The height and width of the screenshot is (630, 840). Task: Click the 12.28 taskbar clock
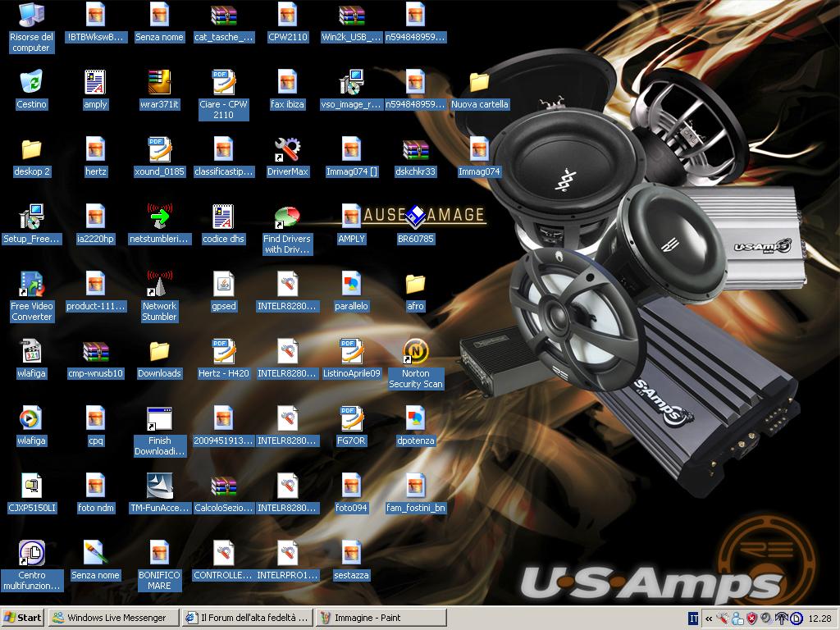(820, 619)
